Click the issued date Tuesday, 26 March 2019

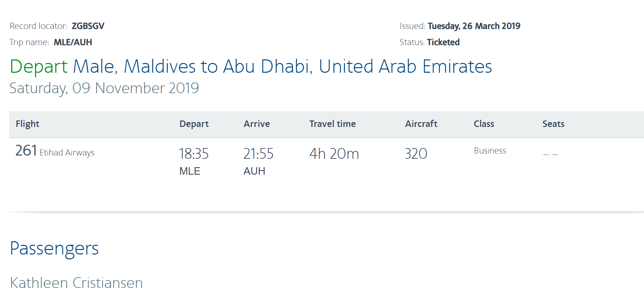[474, 26]
